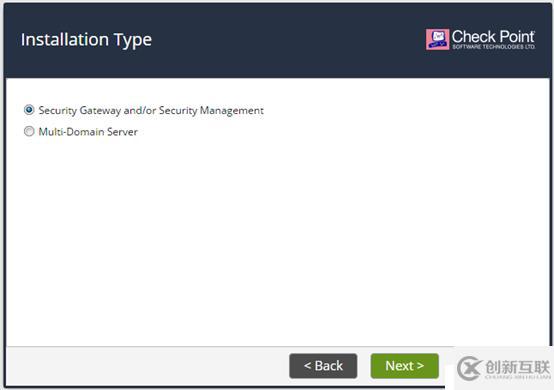Click the word Point in the logo

pyautogui.click(x=518, y=36)
